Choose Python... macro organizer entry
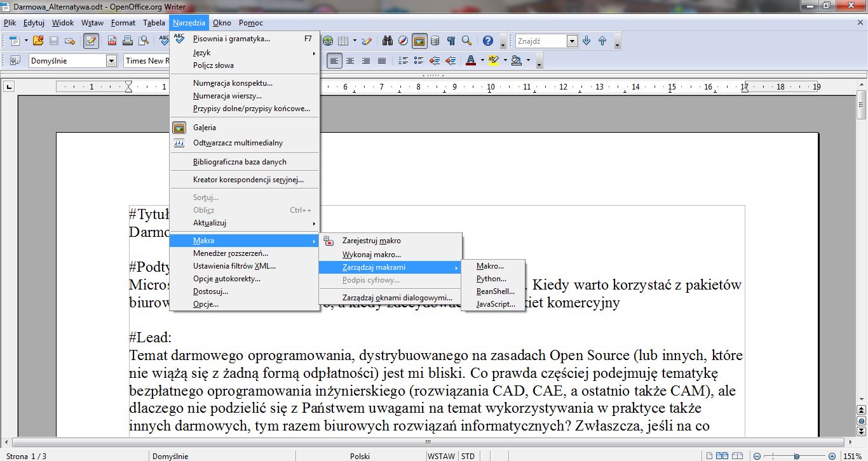Image resolution: width=868 pixels, height=461 pixels. tap(493, 279)
